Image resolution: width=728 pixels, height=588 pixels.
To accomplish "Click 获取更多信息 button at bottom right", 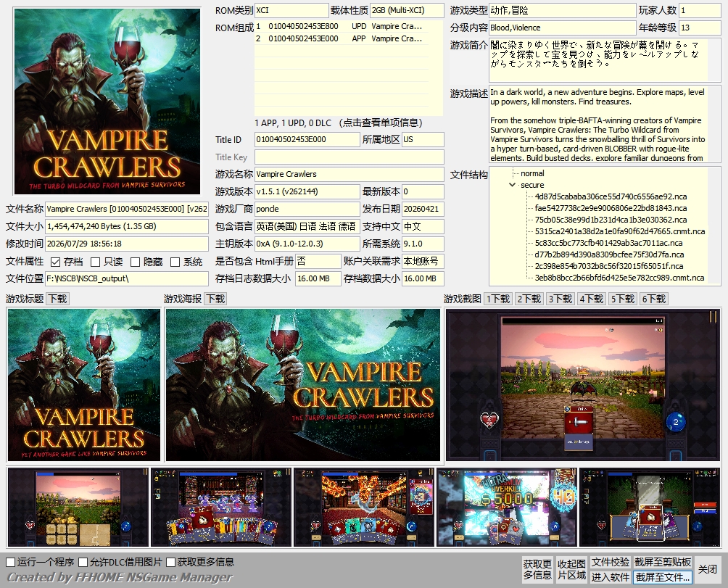I will [537, 569].
